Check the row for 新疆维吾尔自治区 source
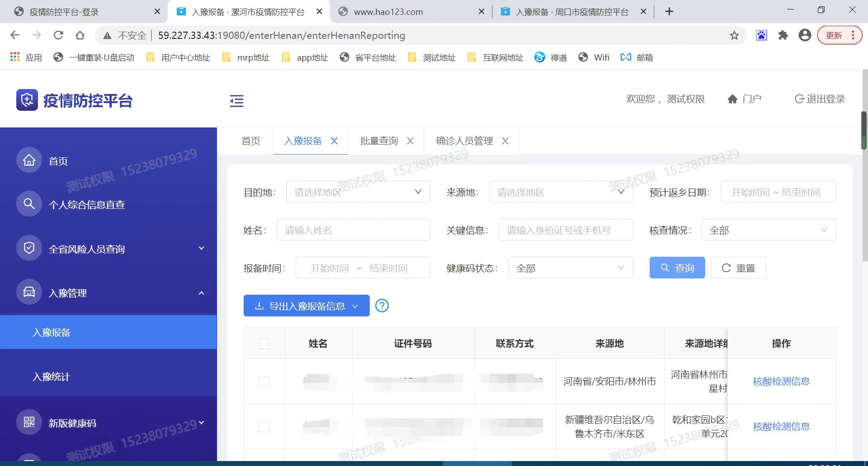Image resolution: width=868 pixels, height=466 pixels. pyautogui.click(x=264, y=426)
